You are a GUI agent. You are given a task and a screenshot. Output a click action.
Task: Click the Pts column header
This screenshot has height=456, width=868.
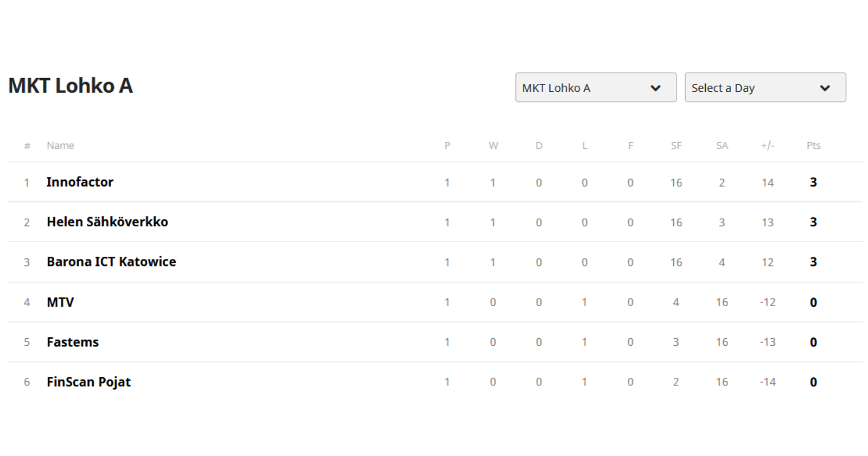coord(813,145)
